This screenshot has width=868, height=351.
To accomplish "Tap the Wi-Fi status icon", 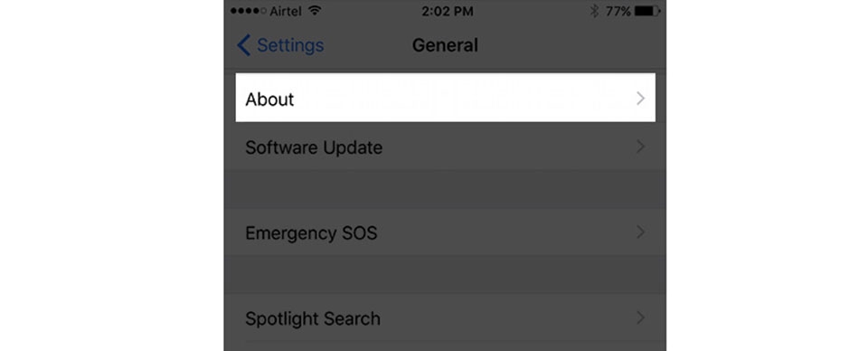I will [x=315, y=11].
